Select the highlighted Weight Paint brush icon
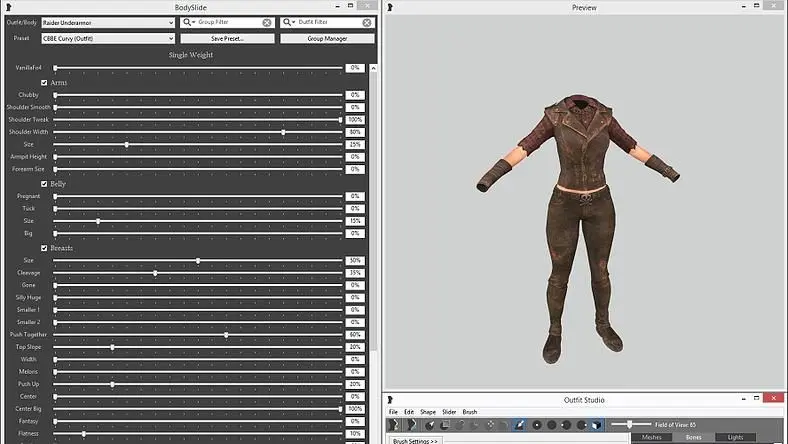 pos(520,425)
